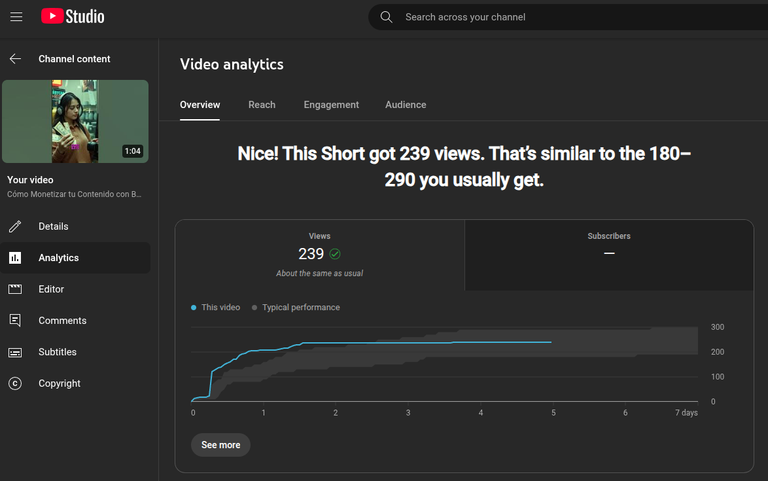Switch to the Reach tab
768x481 pixels.
coord(262,105)
